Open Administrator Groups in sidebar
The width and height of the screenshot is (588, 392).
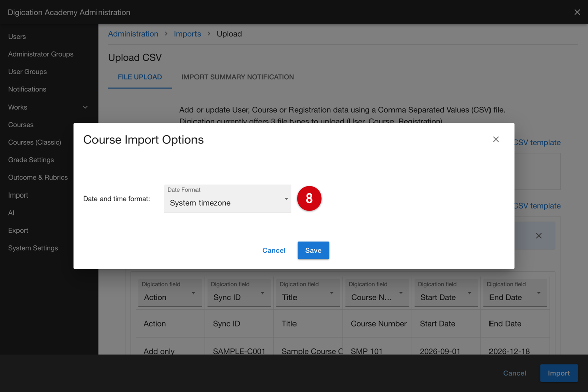click(41, 54)
